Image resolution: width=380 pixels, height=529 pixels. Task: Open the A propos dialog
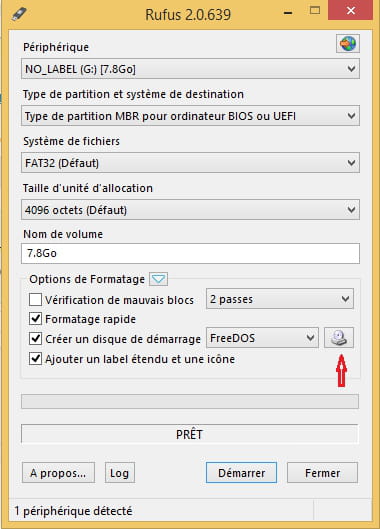click(x=58, y=473)
